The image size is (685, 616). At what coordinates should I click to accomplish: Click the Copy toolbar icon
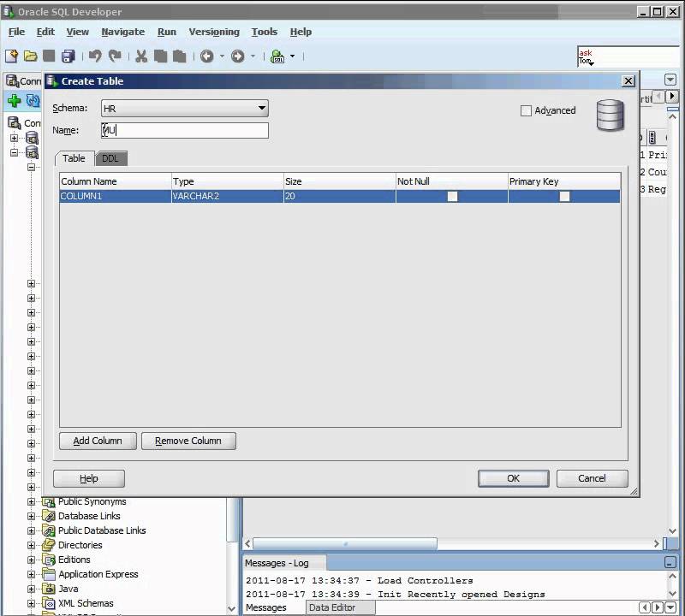160,56
